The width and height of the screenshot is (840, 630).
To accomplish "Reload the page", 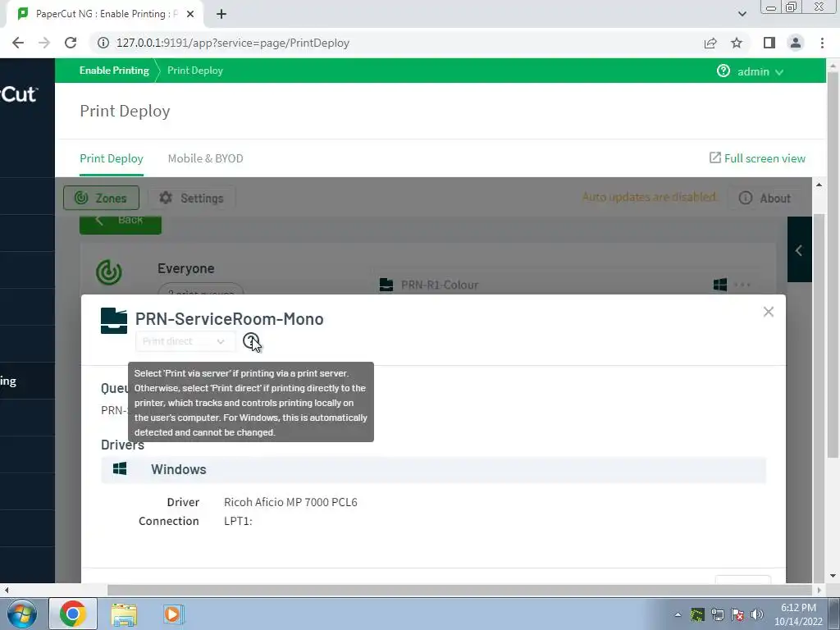I will [x=71, y=43].
